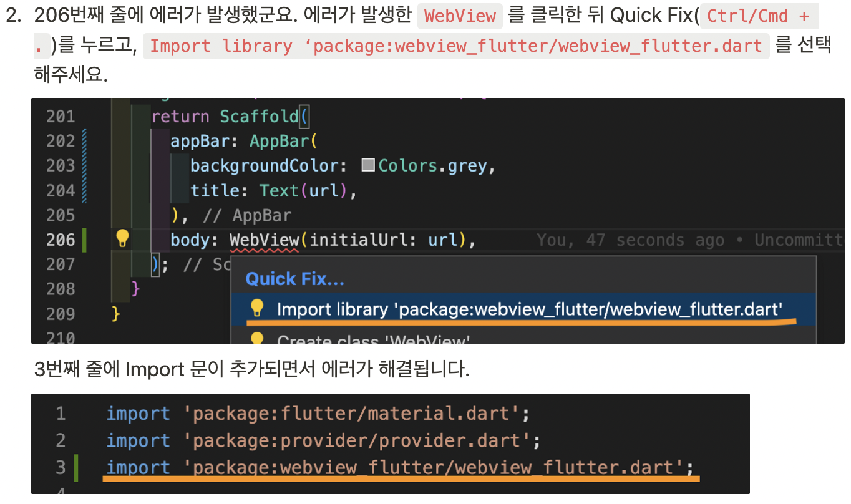Image resolution: width=851 pixels, height=504 pixels.
Task: Click the 'return Scaffold(' code line
Action: (231, 117)
